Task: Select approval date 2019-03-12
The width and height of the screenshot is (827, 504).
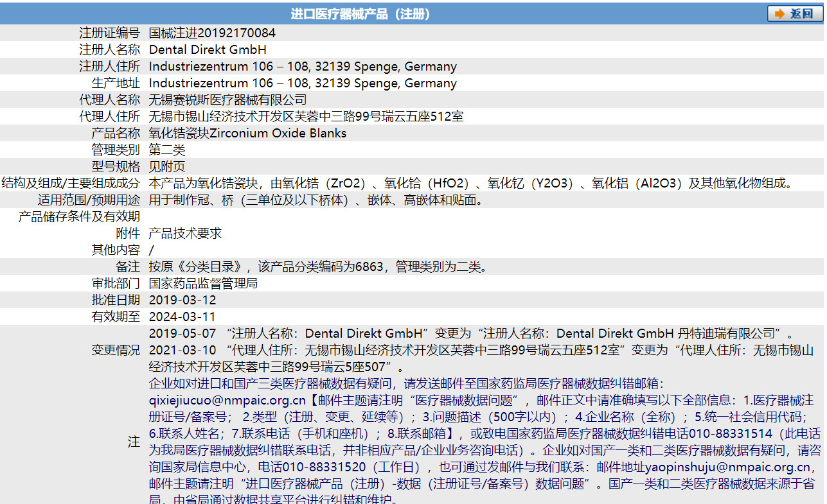Action: click(182, 300)
